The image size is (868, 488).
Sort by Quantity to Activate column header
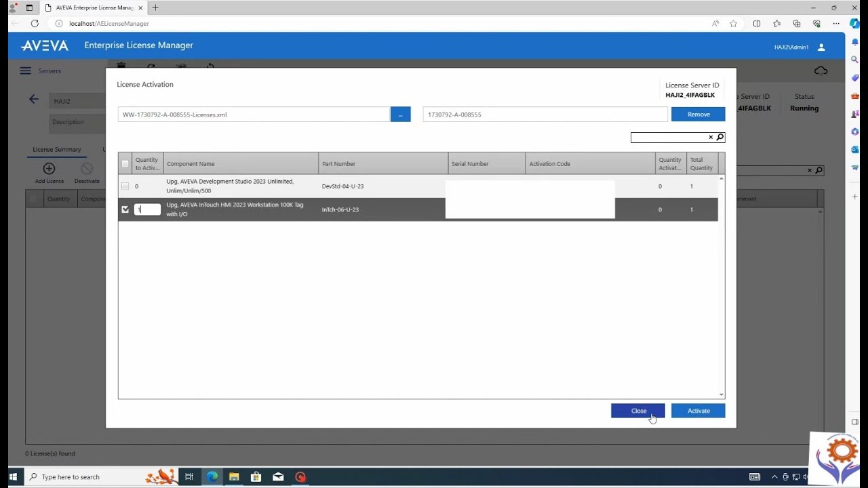[147, 163]
